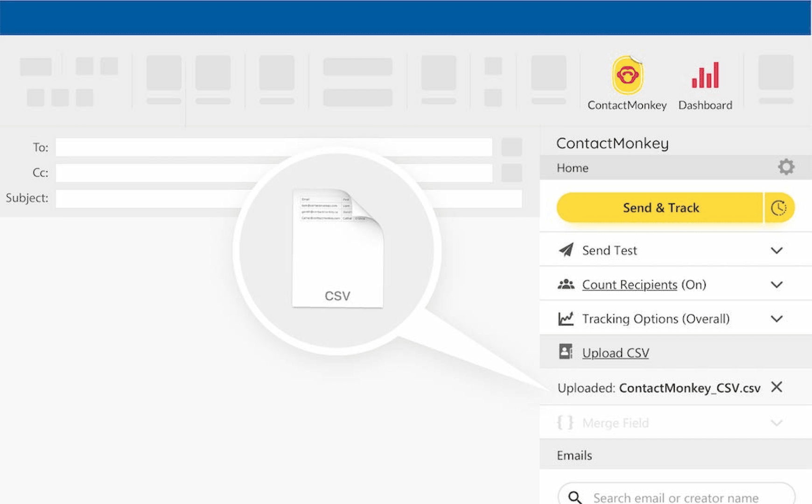This screenshot has width=812, height=504.
Task: Click the Send Test paper plane icon
Action: coord(566,250)
